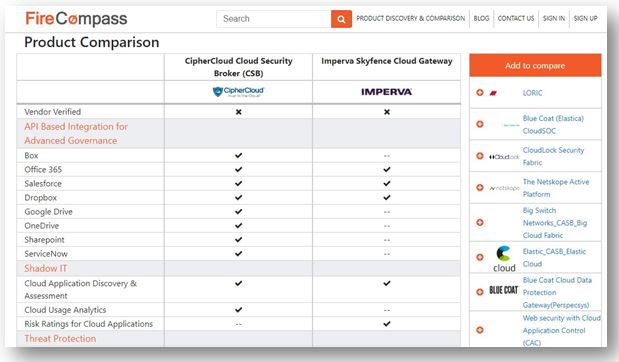Viewport: 619px width, 362px height.
Task: Click plus icon beside Blue Coat (Elastica) CloudSOC
Action: [480, 124]
